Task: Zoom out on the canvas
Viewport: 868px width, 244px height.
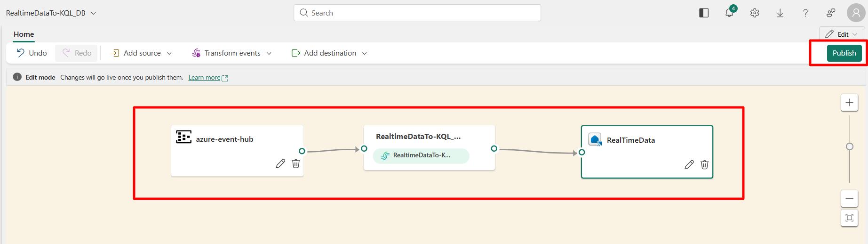Action: pos(849,198)
